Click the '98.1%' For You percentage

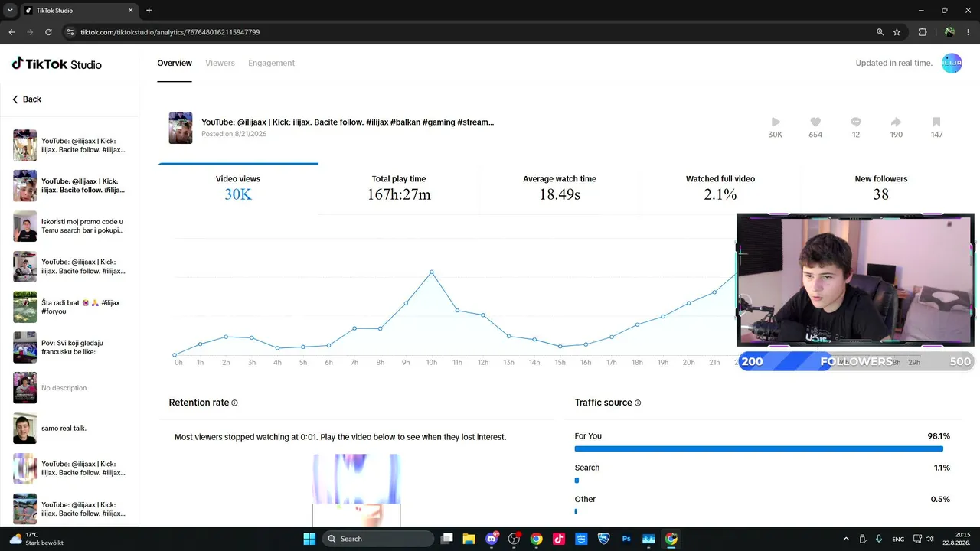click(x=939, y=436)
